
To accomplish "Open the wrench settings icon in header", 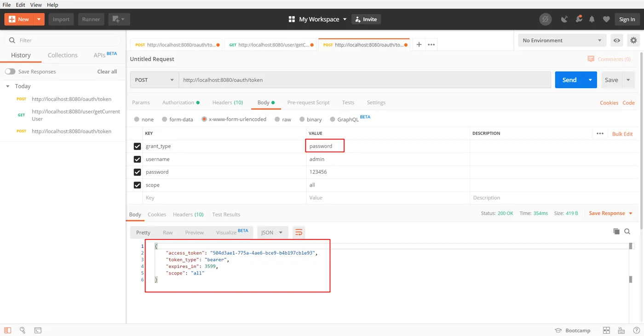I will pos(579,19).
